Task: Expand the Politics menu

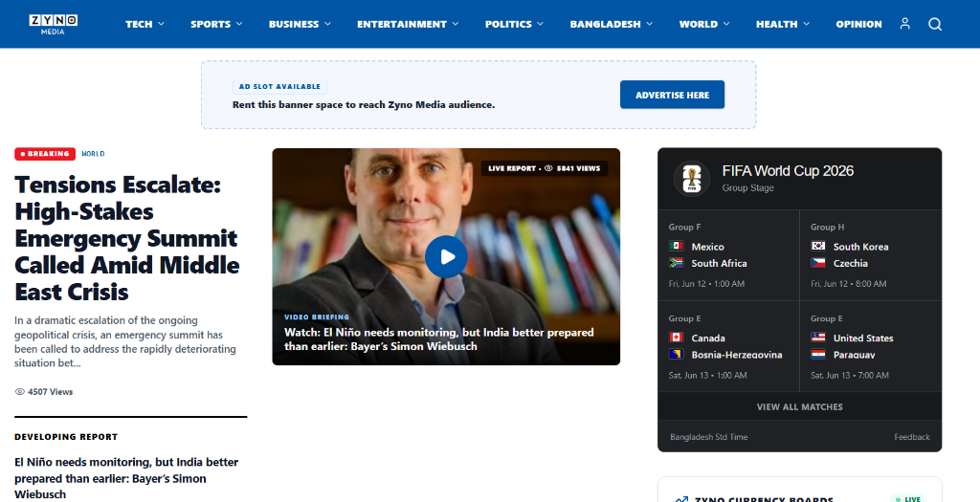Action: pyautogui.click(x=514, y=24)
